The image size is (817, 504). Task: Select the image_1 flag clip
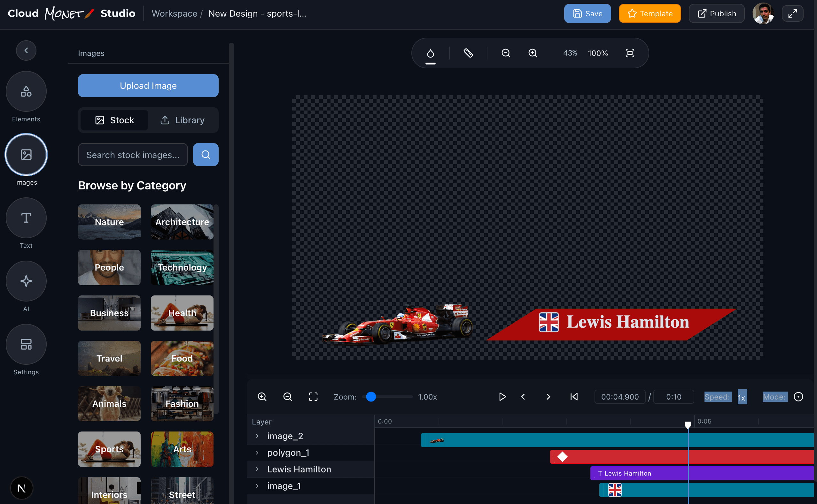coord(706,490)
